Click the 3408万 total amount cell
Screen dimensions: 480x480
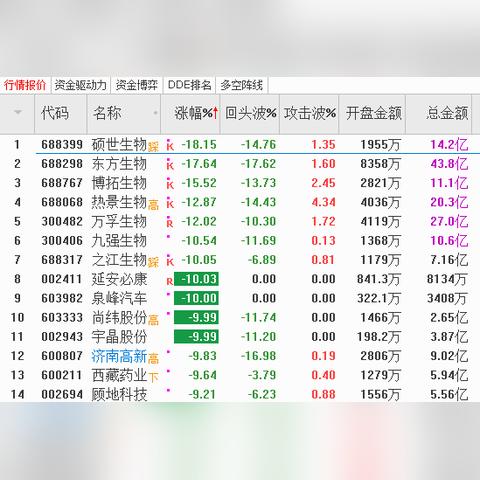pos(447,298)
